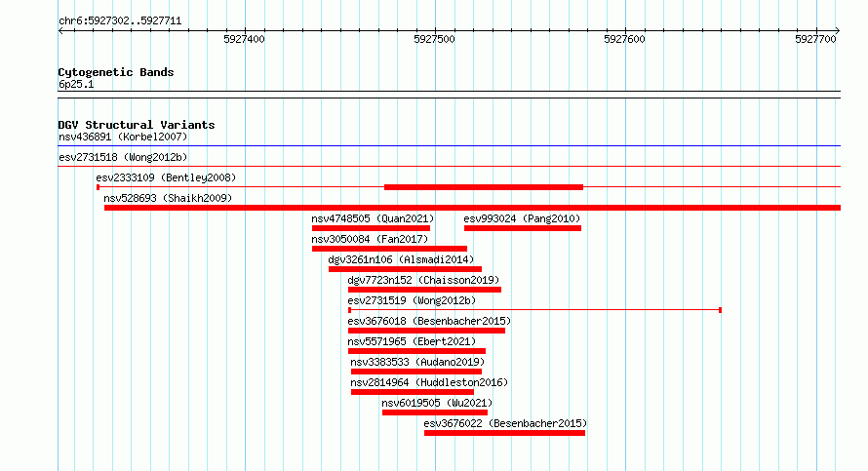Screen dimensions: 868x471
Task: Click the 5927500 ruler position label
Action: 435,39
